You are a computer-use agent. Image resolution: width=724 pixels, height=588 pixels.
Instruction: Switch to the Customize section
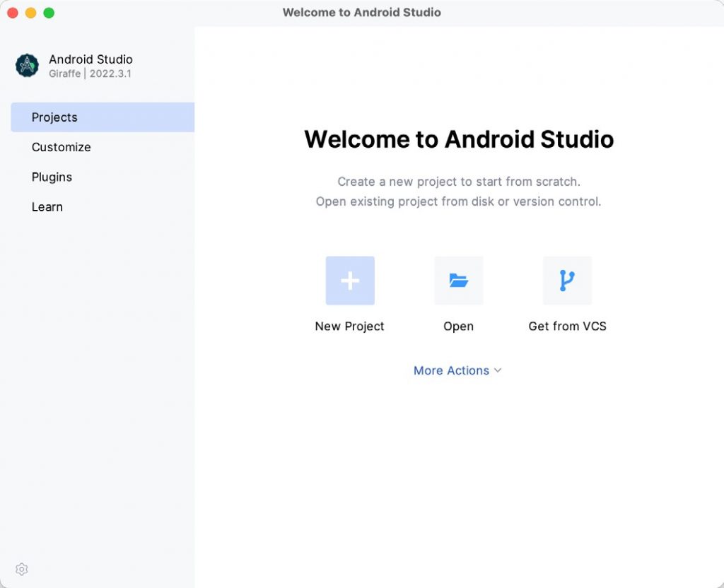point(61,147)
